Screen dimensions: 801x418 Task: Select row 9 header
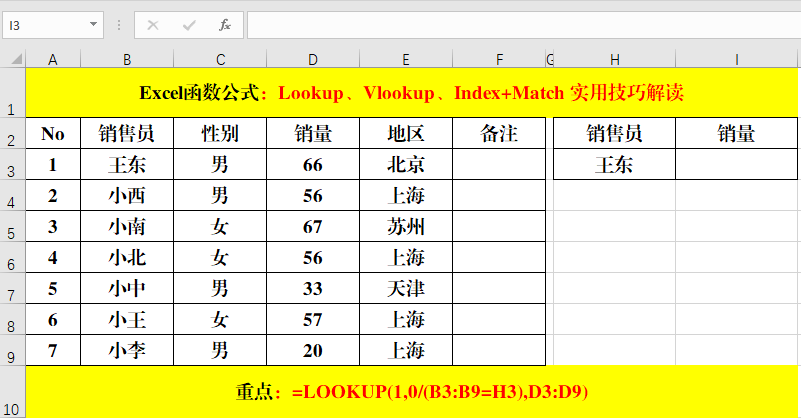tap(12, 351)
